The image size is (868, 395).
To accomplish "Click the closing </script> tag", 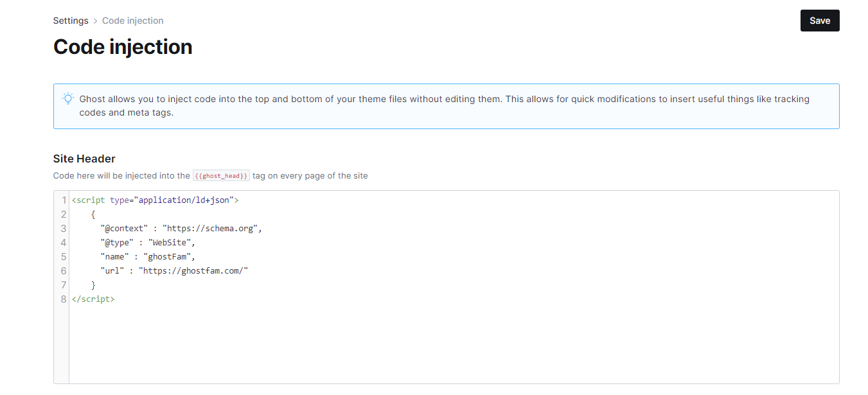I will point(94,299).
